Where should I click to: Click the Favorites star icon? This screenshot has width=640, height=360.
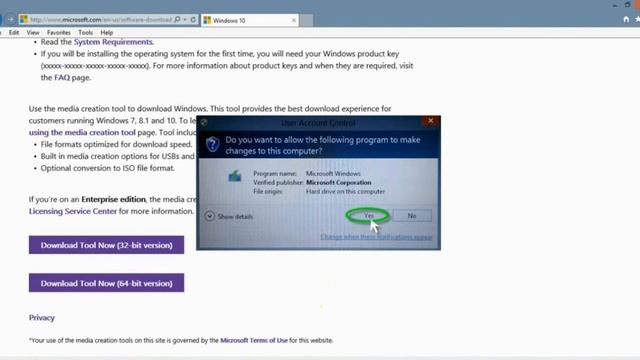[x=637, y=19]
